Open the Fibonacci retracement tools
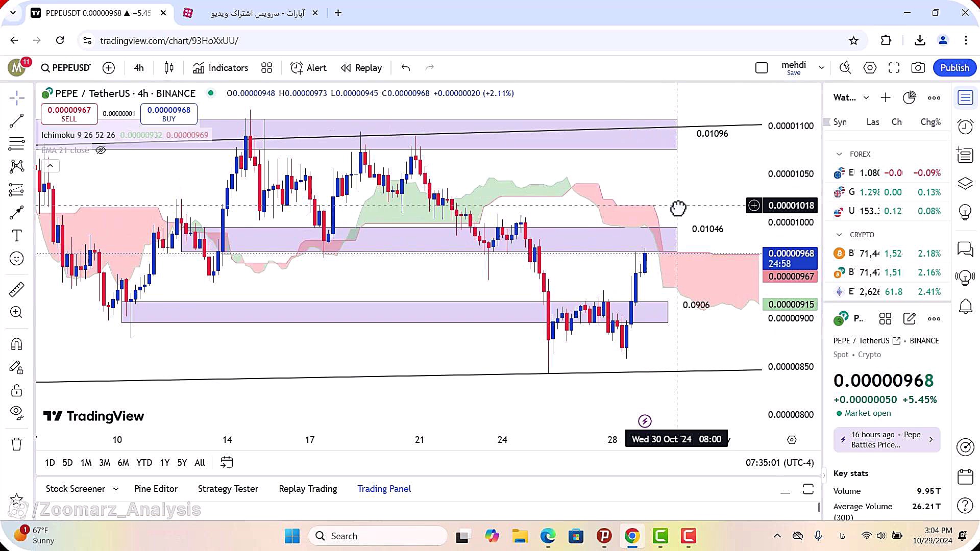The height and width of the screenshot is (551, 980). coord(17,144)
